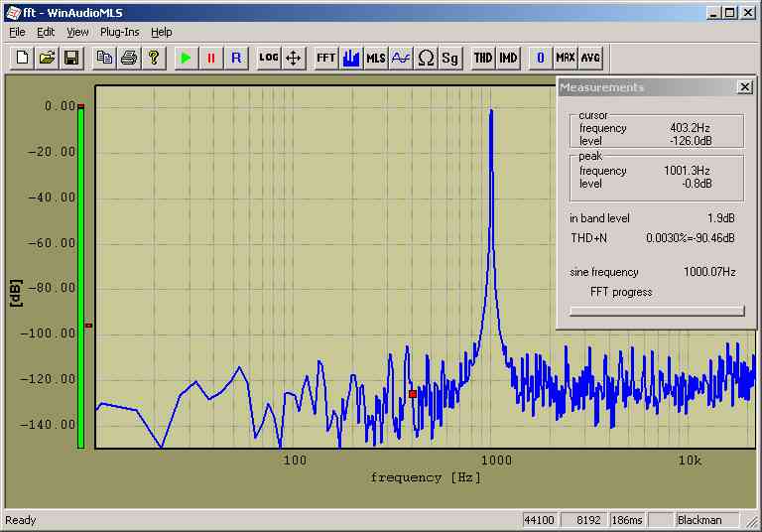Toggle the LOG frequency axis button
The width and height of the screenshot is (762, 532).
pyautogui.click(x=268, y=58)
